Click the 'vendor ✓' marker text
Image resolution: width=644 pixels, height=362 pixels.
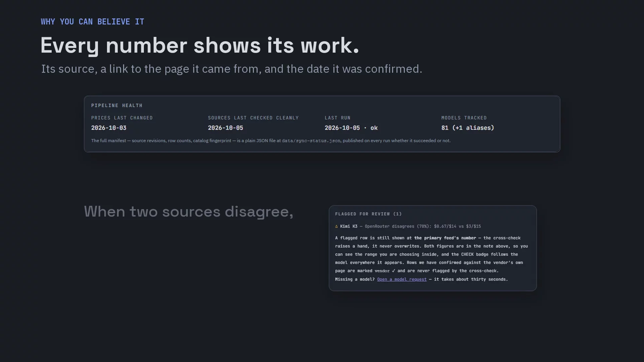(x=385, y=271)
